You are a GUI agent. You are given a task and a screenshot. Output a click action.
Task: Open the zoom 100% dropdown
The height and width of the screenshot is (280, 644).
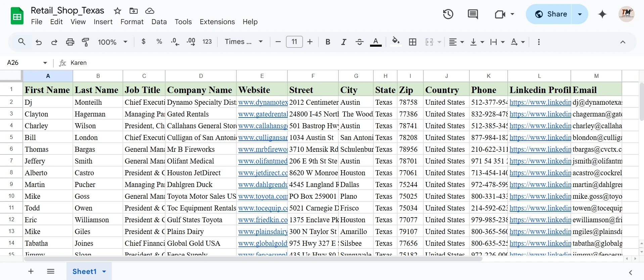tap(112, 42)
